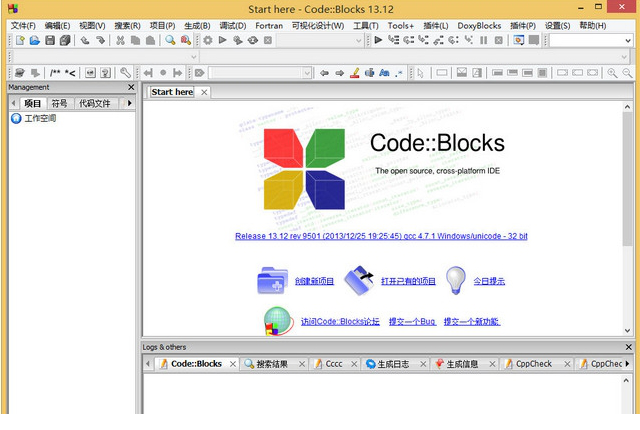This screenshot has width=640, height=430.
Task: Click the Step into debug icon
Action: 424,40
